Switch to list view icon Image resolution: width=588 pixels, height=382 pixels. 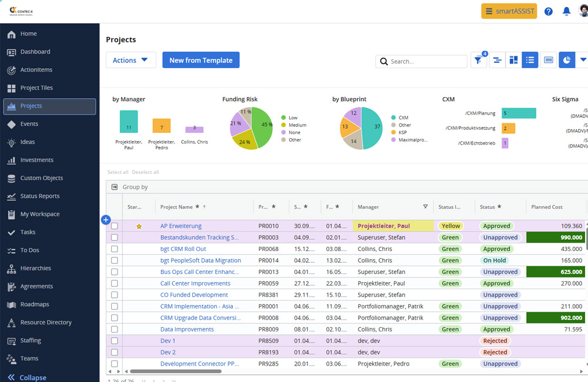click(530, 60)
